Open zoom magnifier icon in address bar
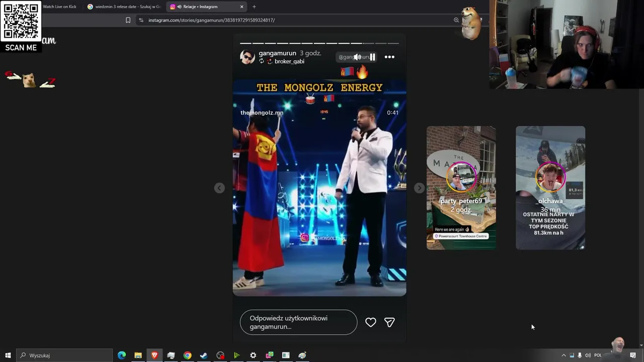Screen dimensions: 644x362 coord(456,20)
